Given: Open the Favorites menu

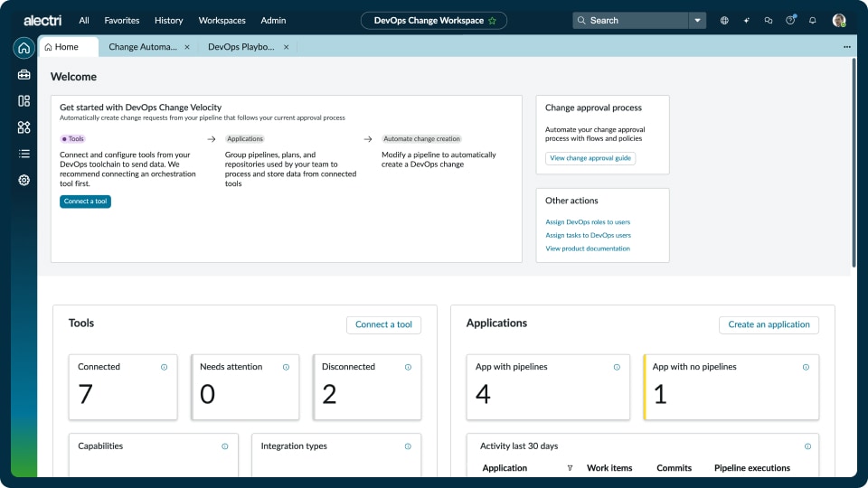Looking at the screenshot, I should coord(122,21).
